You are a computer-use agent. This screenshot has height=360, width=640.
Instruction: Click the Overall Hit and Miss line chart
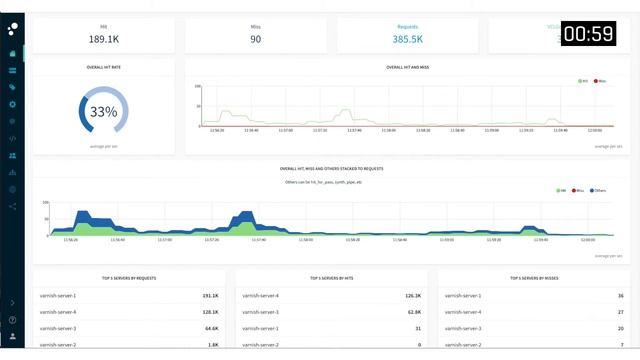pos(407,107)
